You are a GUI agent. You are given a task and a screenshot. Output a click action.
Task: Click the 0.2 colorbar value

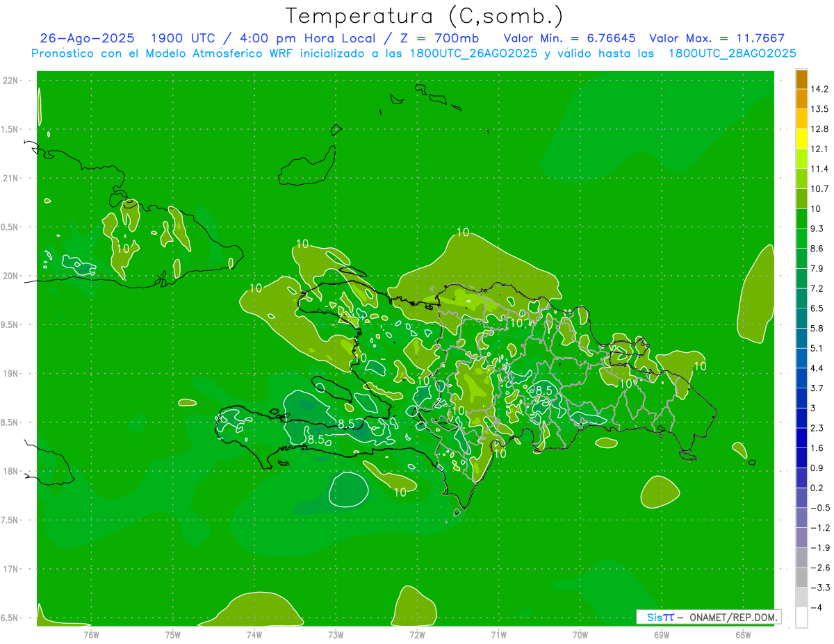pos(817,488)
